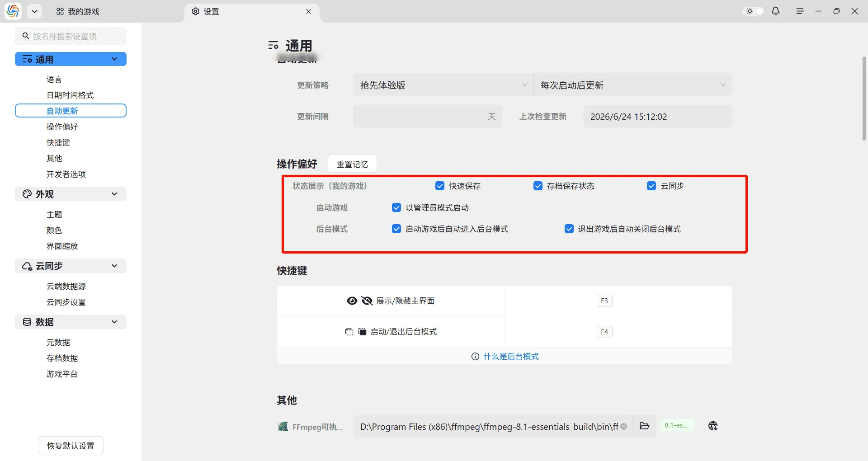This screenshot has height=461, width=868.
Task: Select 操作偏好 in the sidebar
Action: click(62, 127)
